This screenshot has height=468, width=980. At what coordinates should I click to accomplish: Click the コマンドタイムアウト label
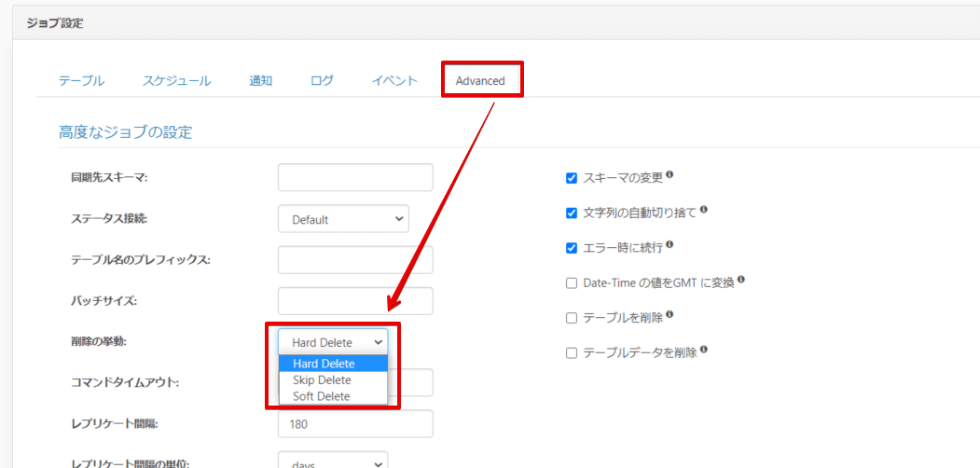(x=125, y=382)
